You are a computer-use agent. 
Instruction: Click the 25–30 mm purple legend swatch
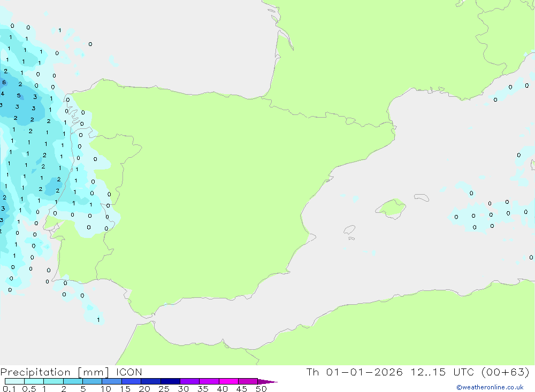[x=170, y=381]
